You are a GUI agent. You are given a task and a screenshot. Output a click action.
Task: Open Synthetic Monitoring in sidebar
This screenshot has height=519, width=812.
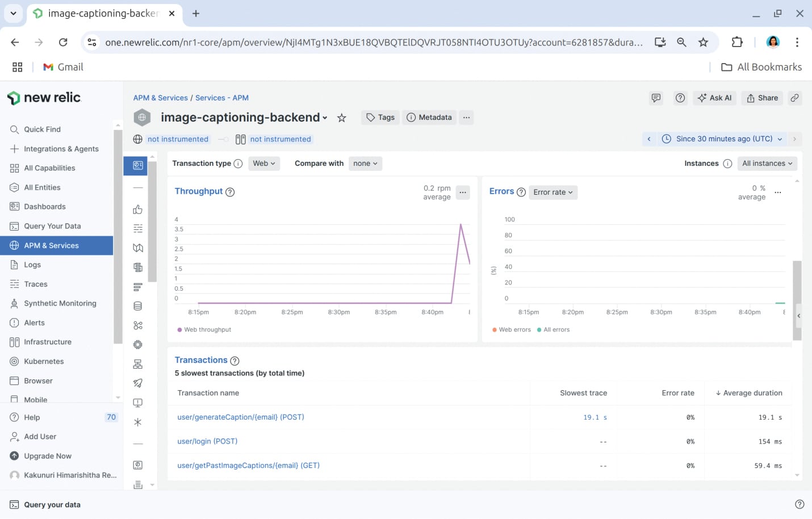pyautogui.click(x=60, y=303)
